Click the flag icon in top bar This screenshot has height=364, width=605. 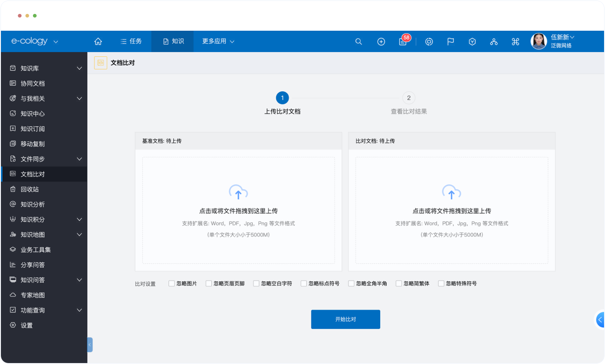click(x=450, y=41)
